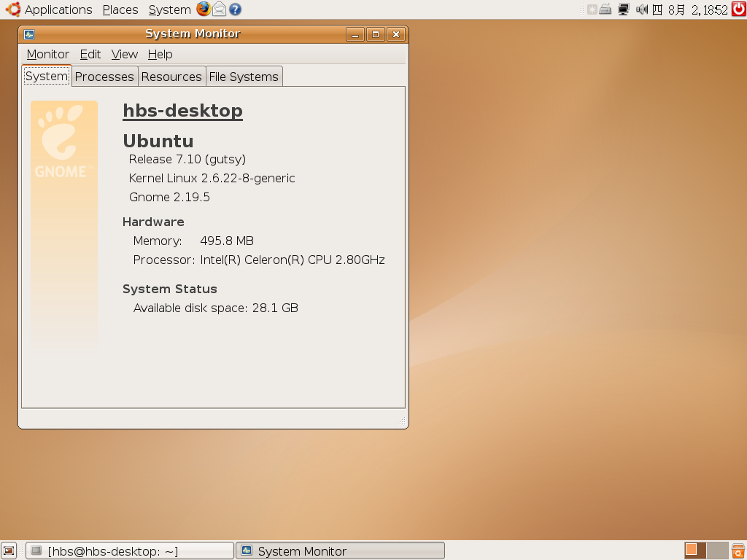
Task: Click the red power quit button
Action: (x=739, y=9)
